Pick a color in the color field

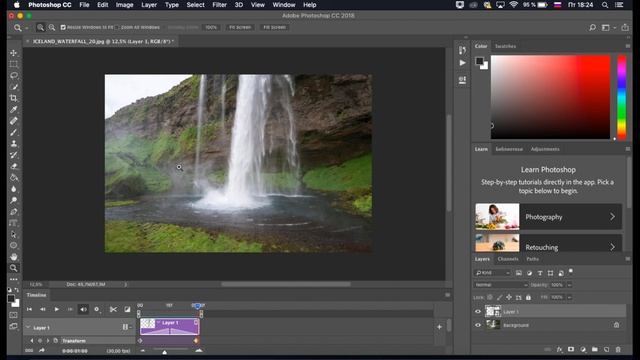[x=550, y=97]
